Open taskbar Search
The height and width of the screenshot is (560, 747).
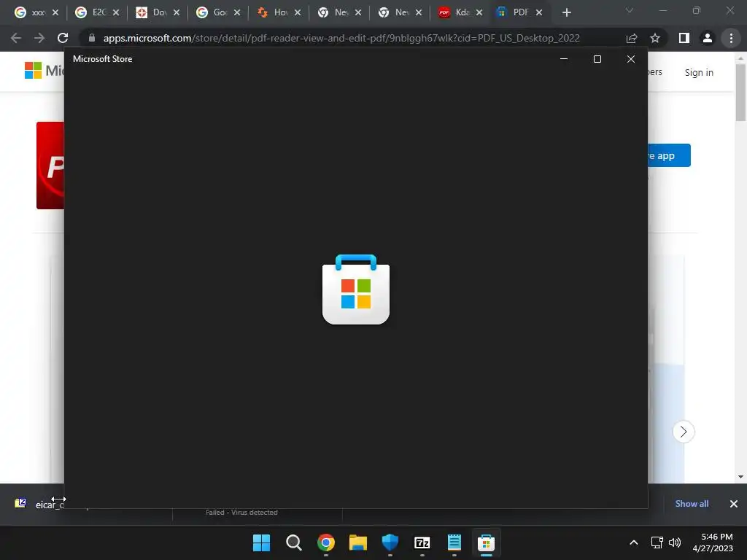[293, 542]
